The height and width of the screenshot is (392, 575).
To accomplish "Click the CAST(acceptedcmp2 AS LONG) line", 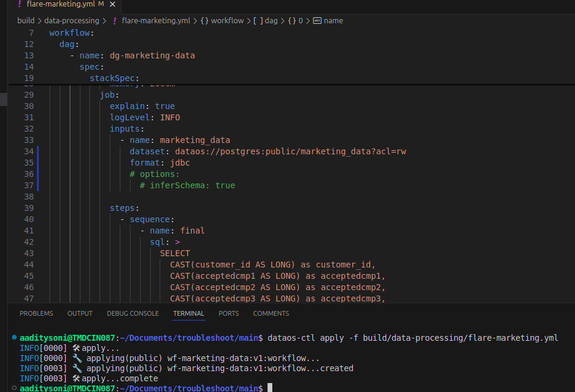I will pos(278,288).
